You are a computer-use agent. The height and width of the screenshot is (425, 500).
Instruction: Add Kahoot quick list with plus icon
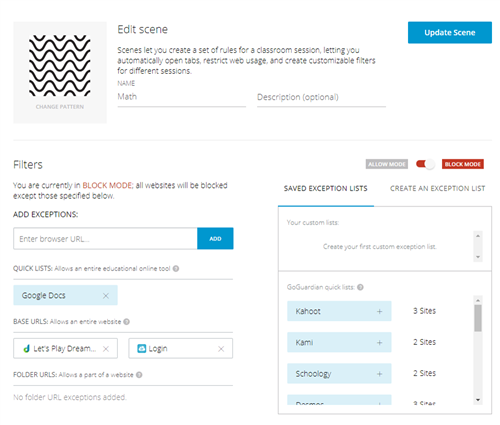(379, 312)
